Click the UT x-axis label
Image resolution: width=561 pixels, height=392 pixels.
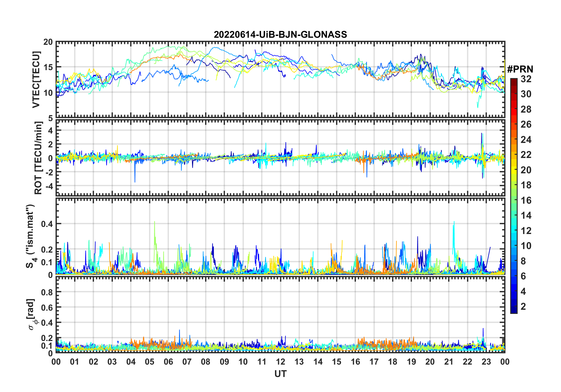point(280,374)
